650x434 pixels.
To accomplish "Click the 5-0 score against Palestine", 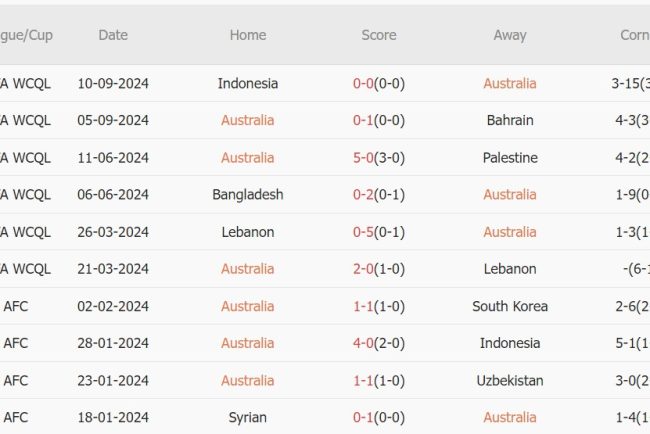I will (x=379, y=158).
